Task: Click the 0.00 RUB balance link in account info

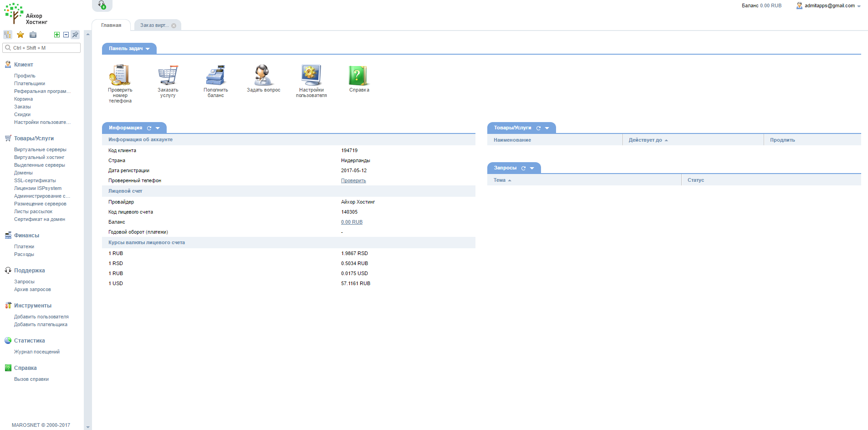Action: pos(352,222)
